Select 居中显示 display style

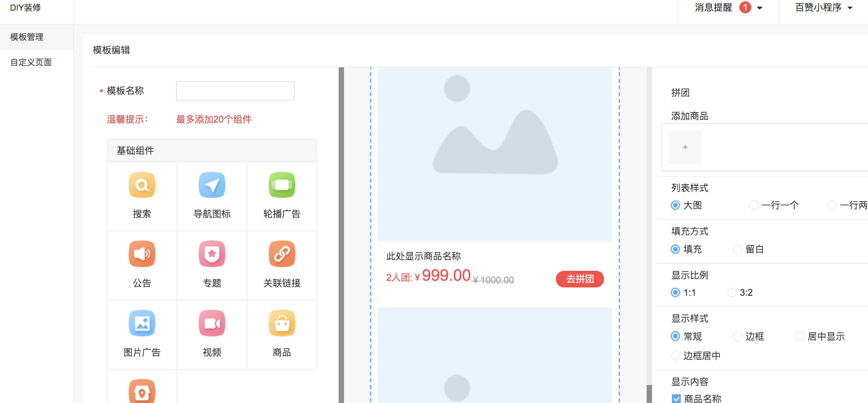pyautogui.click(x=800, y=336)
